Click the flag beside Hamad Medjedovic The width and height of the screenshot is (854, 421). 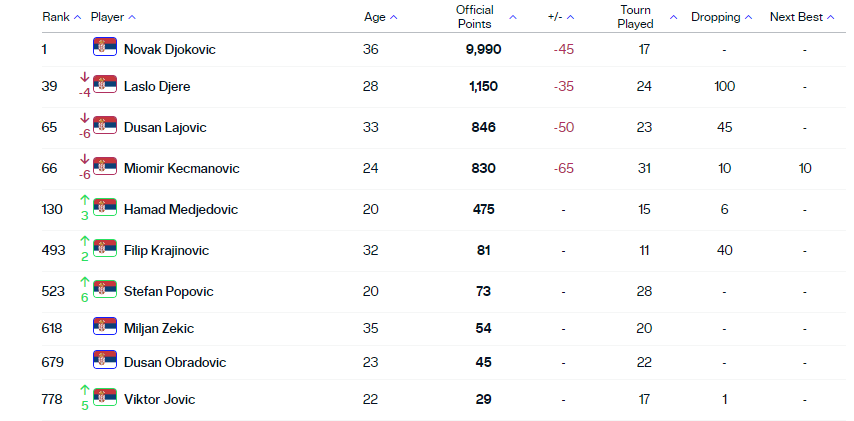tap(105, 208)
